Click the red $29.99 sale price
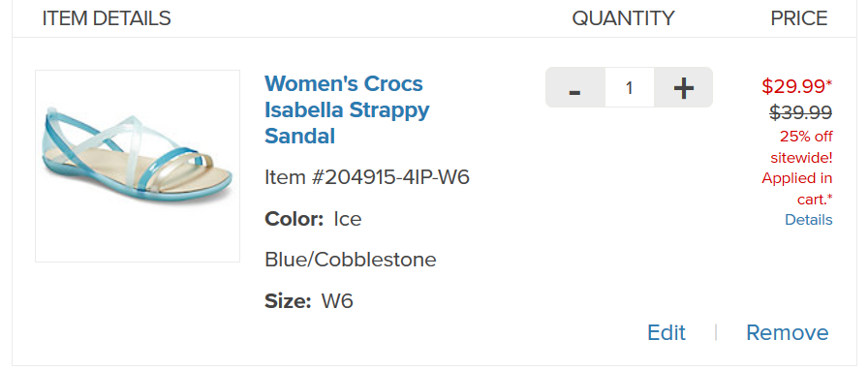This screenshot has height=371, width=868. 796,86
